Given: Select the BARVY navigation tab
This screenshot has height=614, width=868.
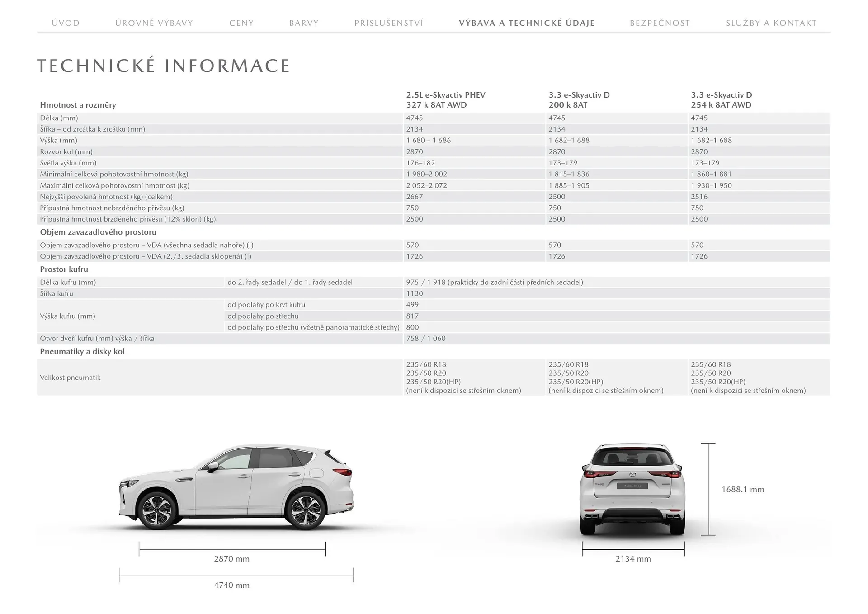Looking at the screenshot, I should tap(304, 23).
